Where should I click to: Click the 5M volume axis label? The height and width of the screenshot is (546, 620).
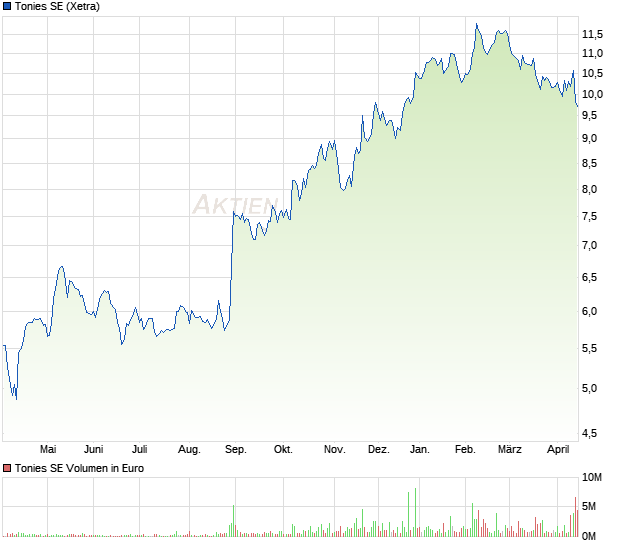coord(589,506)
